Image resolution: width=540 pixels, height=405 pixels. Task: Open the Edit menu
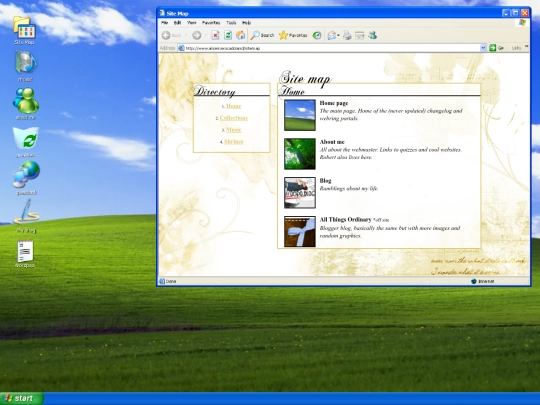[x=177, y=23]
